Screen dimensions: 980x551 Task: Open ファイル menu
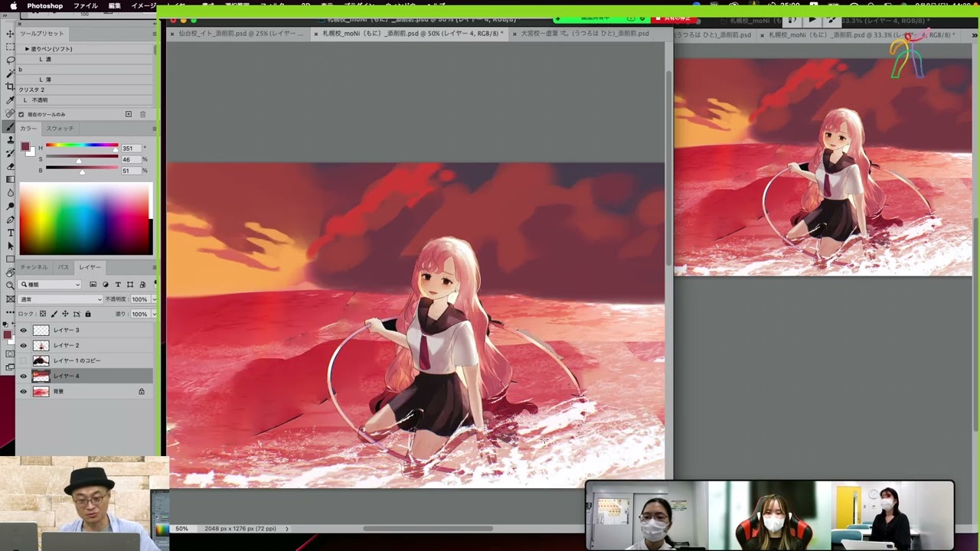pos(85,5)
